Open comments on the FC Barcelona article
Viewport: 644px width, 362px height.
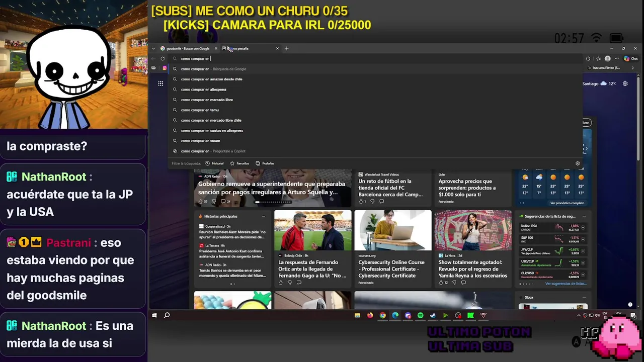[x=382, y=202]
